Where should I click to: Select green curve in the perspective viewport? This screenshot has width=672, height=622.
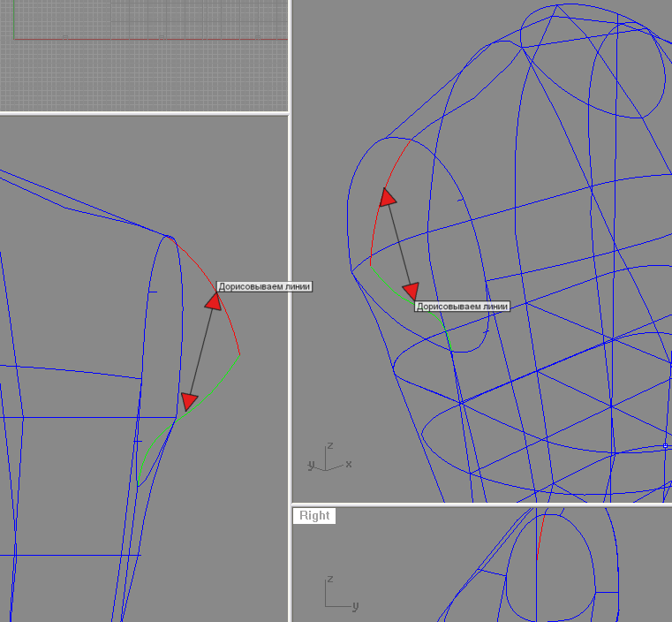pyautogui.click(x=412, y=309)
